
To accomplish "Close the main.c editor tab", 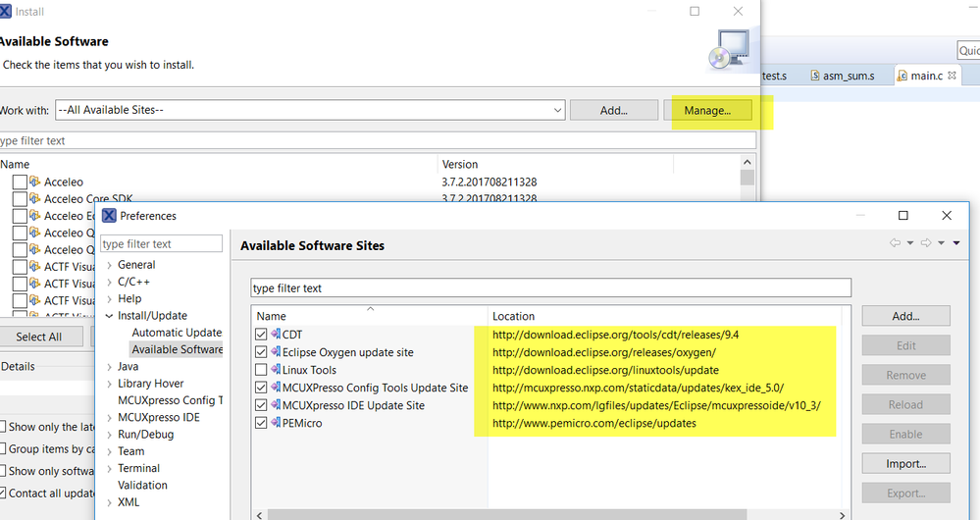I will click(x=952, y=76).
